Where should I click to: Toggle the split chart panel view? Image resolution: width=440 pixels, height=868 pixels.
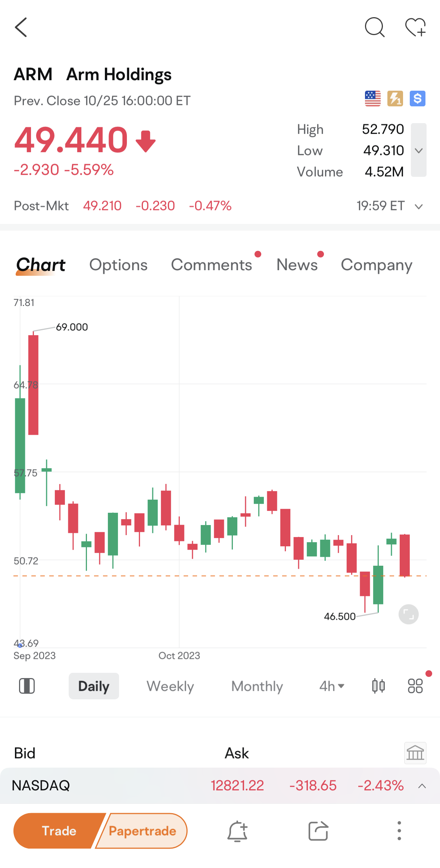click(27, 686)
